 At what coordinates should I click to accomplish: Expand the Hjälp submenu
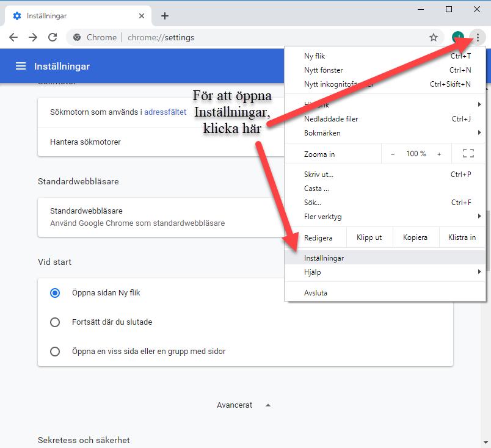[x=385, y=272]
